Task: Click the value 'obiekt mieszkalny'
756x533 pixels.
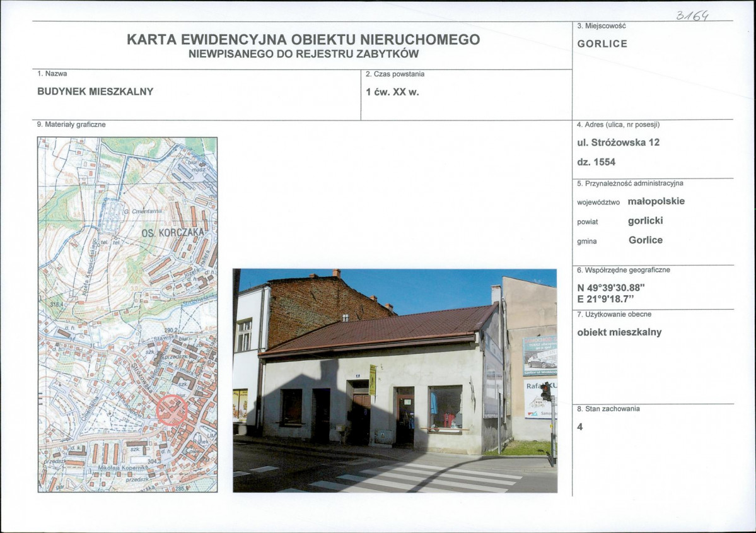Action: 619,332
